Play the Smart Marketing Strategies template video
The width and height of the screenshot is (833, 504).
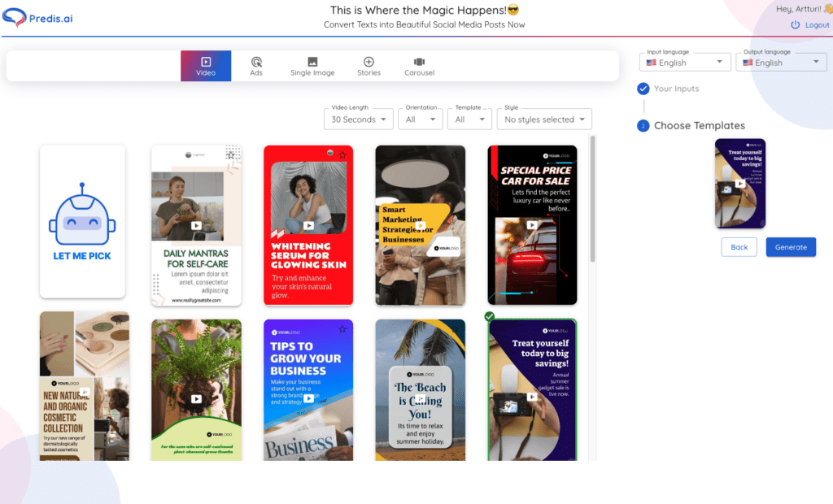[421, 226]
